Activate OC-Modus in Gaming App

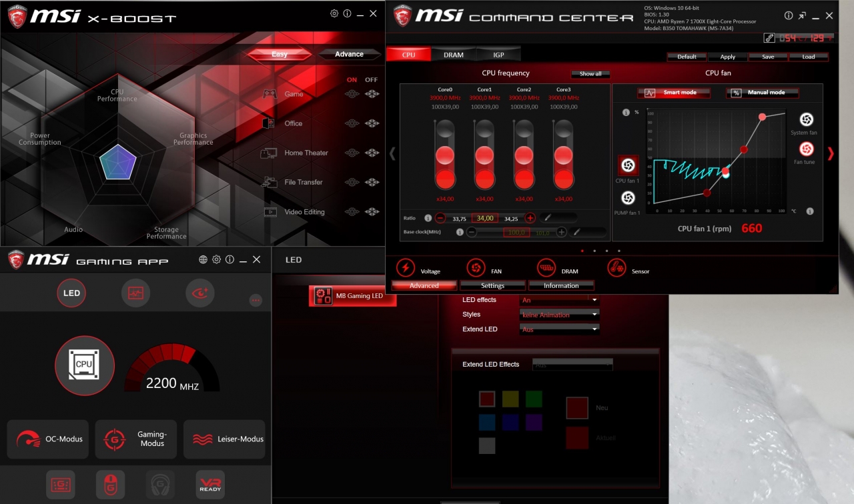tap(48, 439)
